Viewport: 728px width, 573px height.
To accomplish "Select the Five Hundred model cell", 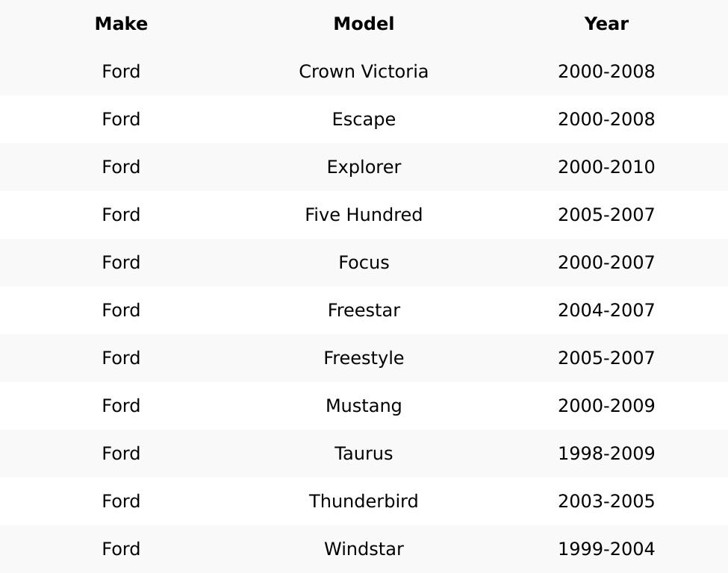I will point(364,215).
